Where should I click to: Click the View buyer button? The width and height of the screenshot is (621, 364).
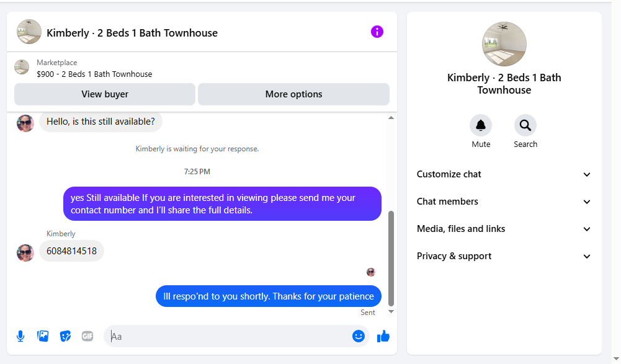(x=105, y=94)
